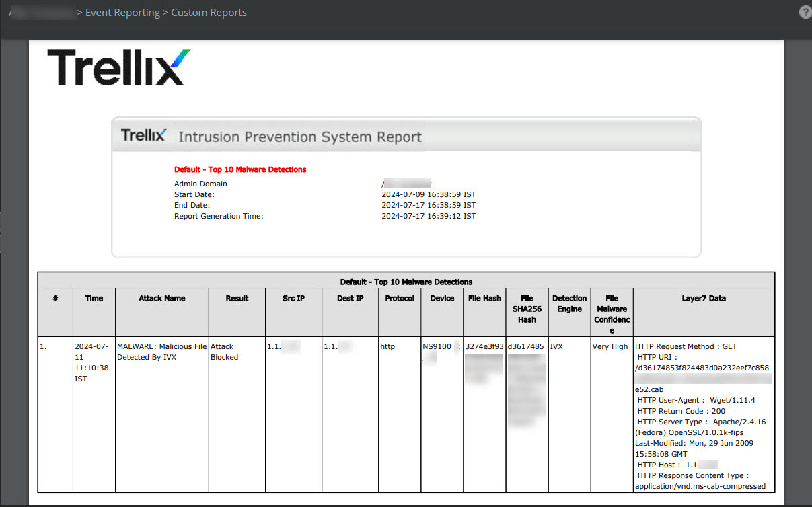The width and height of the screenshot is (812, 507).
Task: Select the HTTP Host line
Action: pos(677,465)
